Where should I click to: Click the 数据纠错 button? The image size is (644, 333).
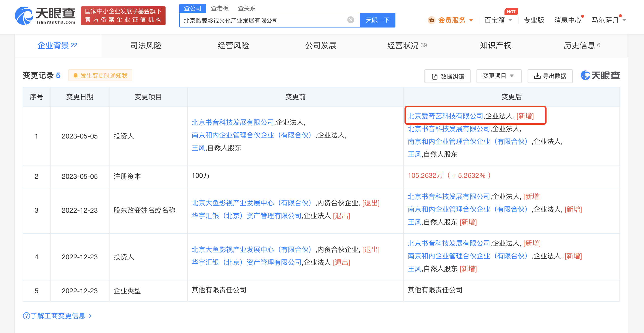pyautogui.click(x=447, y=76)
